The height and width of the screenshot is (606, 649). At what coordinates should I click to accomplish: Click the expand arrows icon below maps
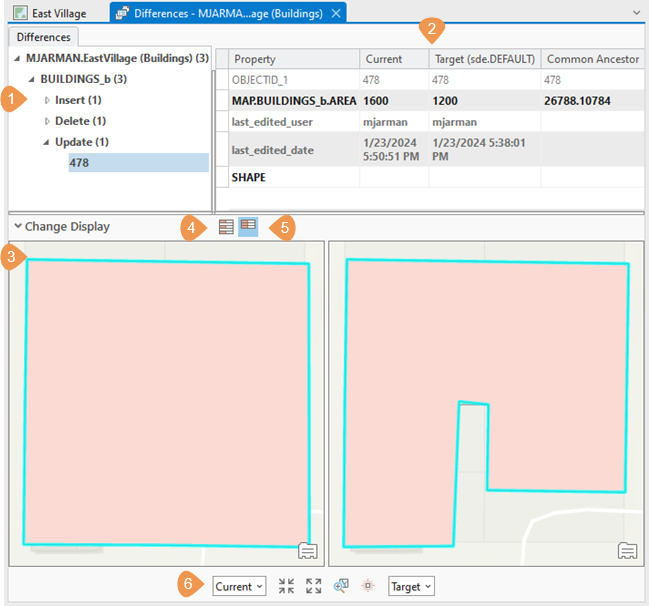click(x=314, y=587)
